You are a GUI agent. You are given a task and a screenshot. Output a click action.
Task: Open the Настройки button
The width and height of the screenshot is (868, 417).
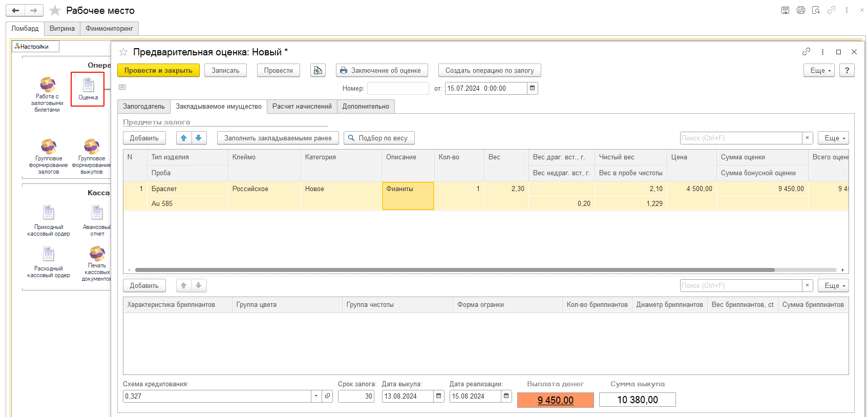click(35, 46)
